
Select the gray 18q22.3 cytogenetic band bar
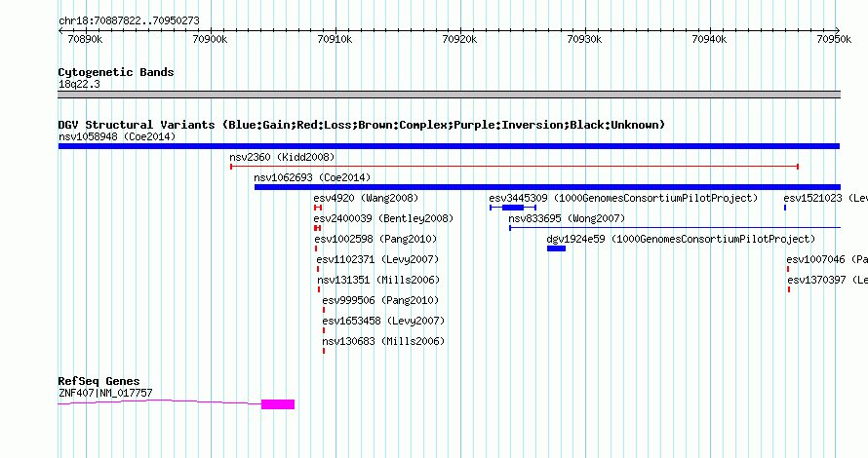pos(449,95)
